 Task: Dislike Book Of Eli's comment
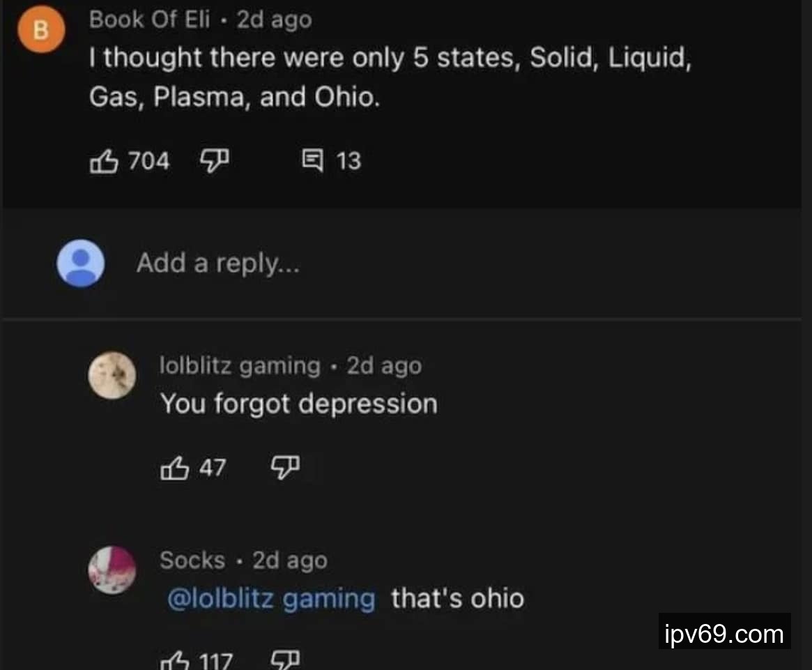[x=215, y=160]
